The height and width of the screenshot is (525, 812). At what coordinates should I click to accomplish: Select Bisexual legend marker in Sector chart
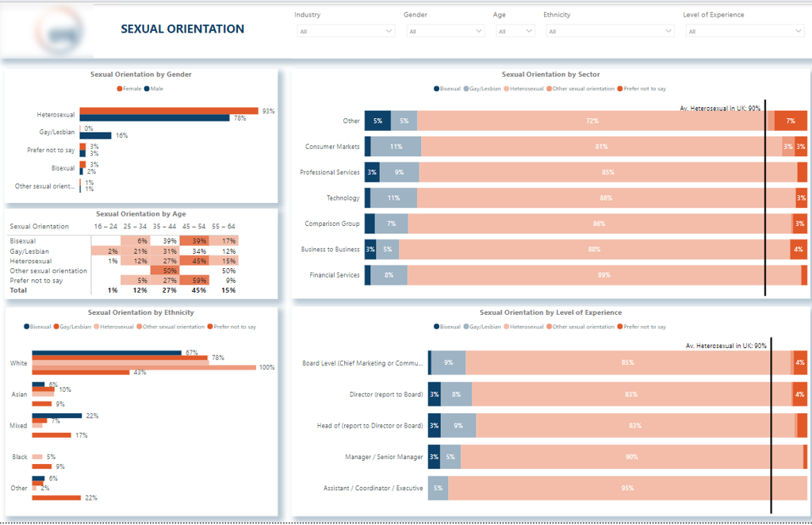[436, 89]
